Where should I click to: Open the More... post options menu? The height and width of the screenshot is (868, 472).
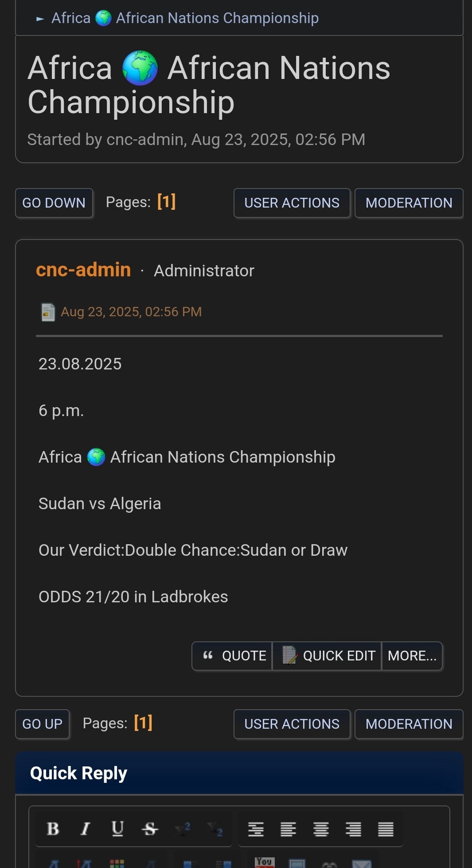point(412,656)
